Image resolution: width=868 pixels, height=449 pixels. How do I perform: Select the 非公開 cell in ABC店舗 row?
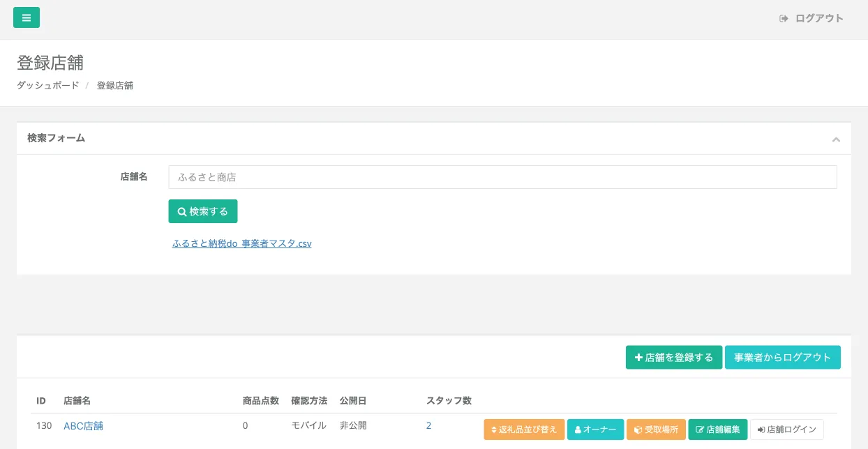353,425
